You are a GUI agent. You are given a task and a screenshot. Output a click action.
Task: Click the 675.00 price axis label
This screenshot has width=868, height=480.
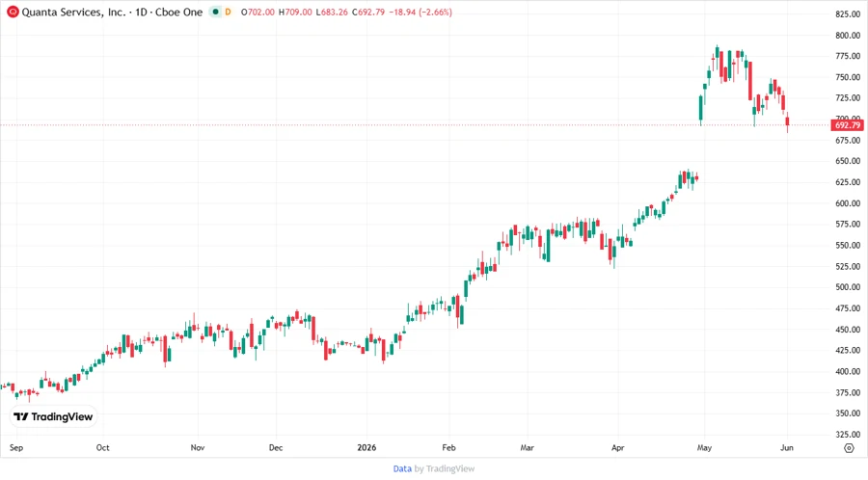[x=848, y=140]
